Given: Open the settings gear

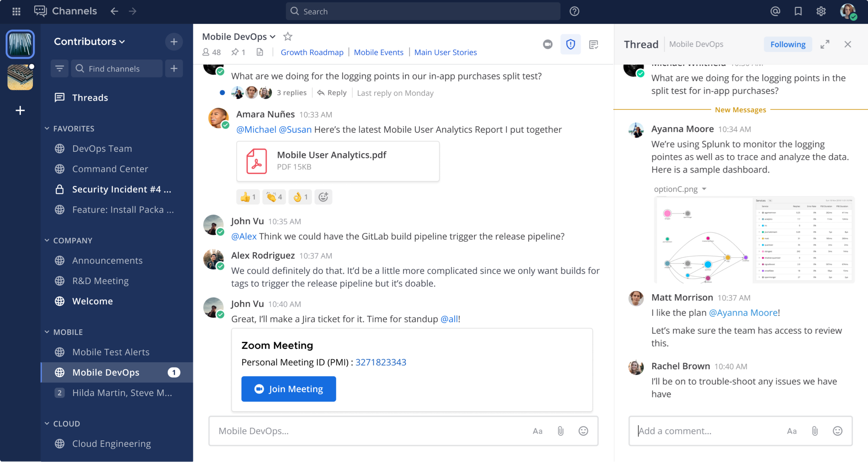Looking at the screenshot, I should [821, 11].
